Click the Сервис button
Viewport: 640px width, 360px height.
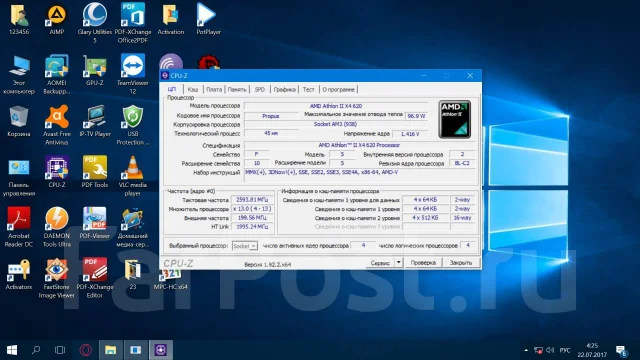380,263
